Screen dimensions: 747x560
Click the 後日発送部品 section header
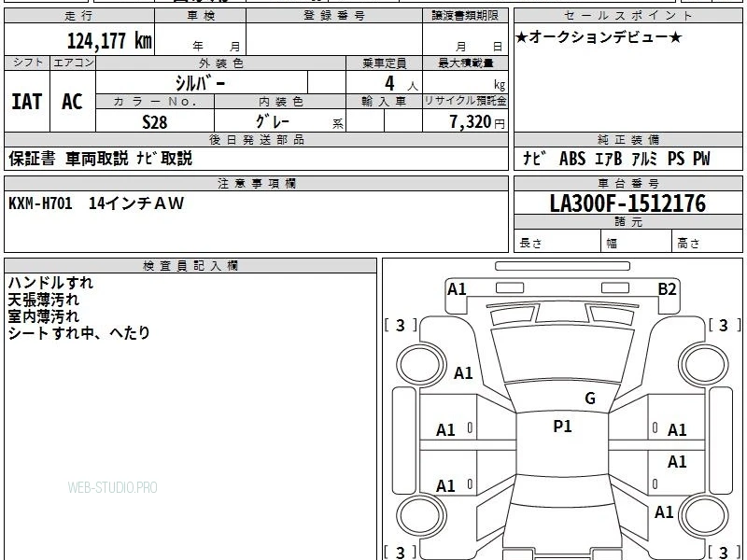(x=256, y=139)
